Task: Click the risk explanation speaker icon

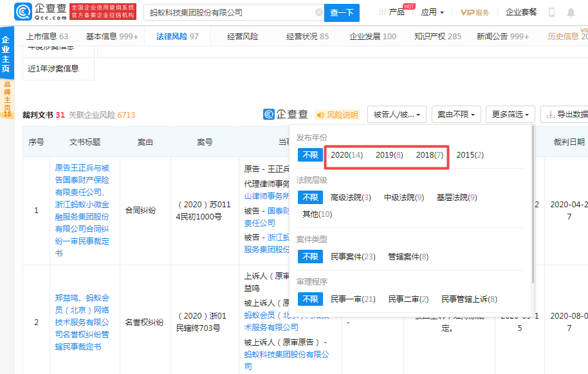Action: click(x=320, y=115)
